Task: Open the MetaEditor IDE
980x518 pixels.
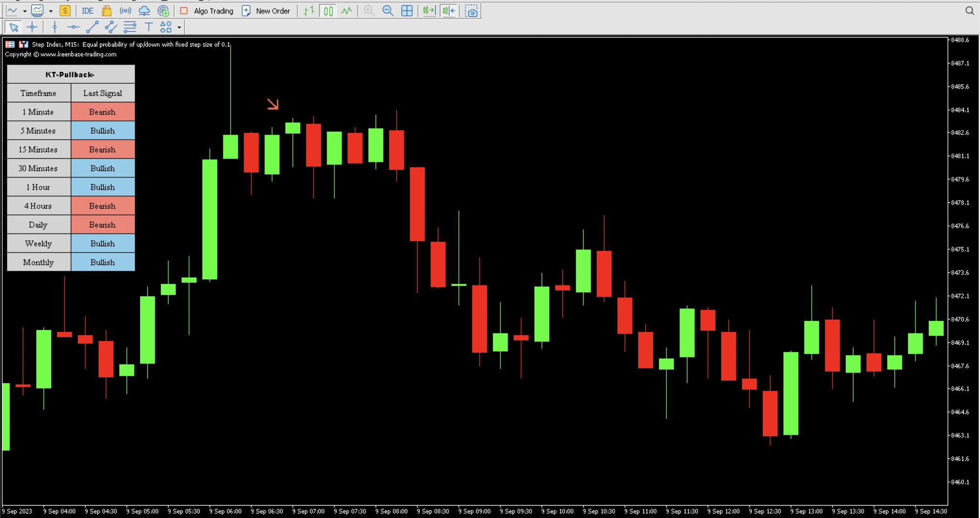Action: coord(87,11)
